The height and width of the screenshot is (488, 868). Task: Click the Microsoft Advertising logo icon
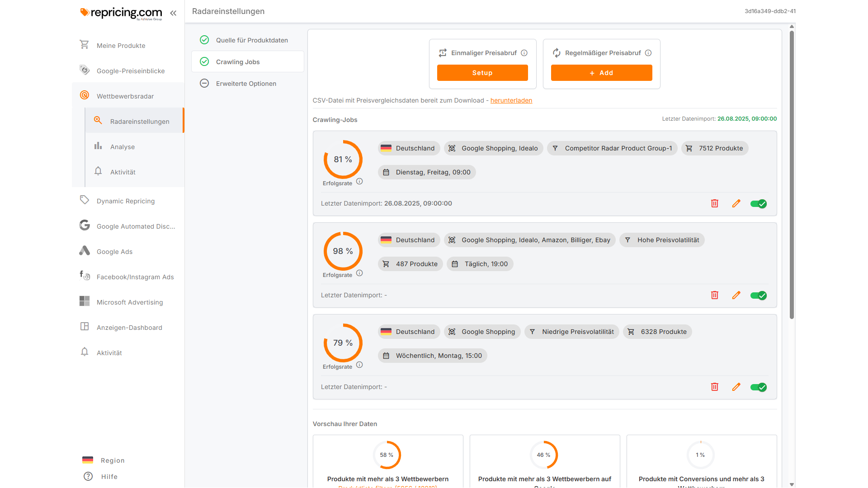85,301
